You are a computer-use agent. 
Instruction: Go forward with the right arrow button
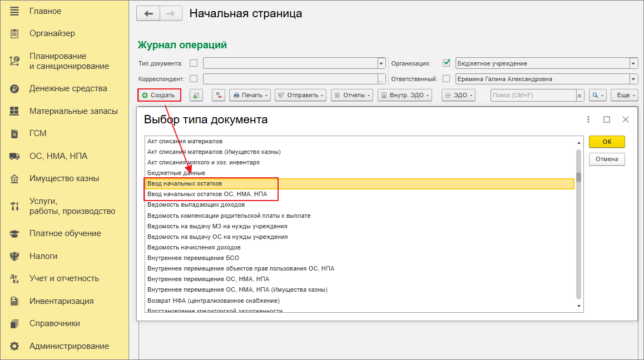pyautogui.click(x=171, y=13)
